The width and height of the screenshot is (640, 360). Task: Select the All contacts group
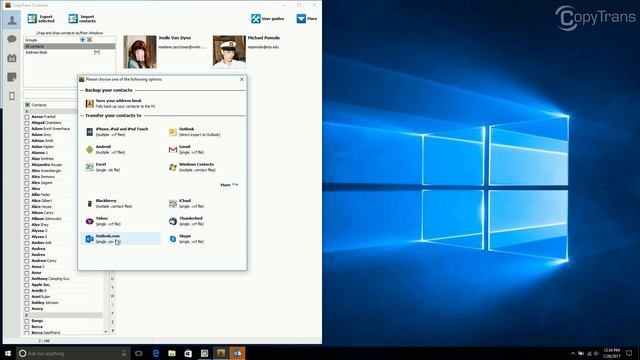click(x=69, y=46)
